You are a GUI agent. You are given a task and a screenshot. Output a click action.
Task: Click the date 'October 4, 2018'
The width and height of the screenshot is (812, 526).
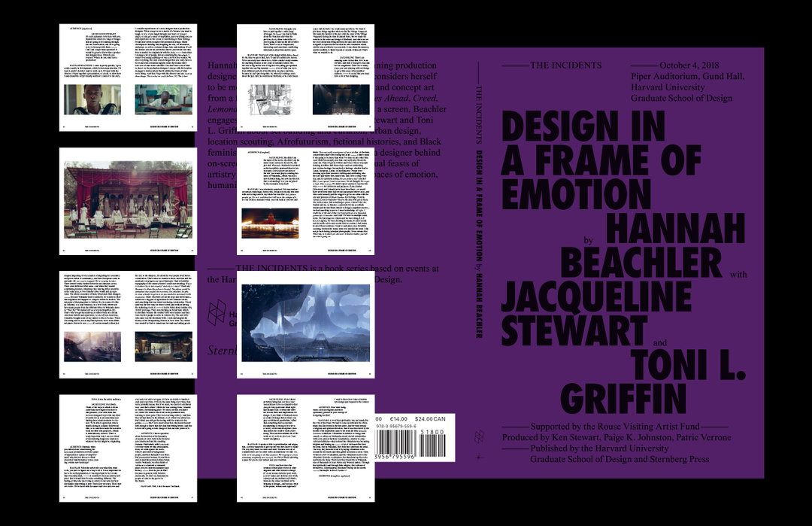coord(689,65)
